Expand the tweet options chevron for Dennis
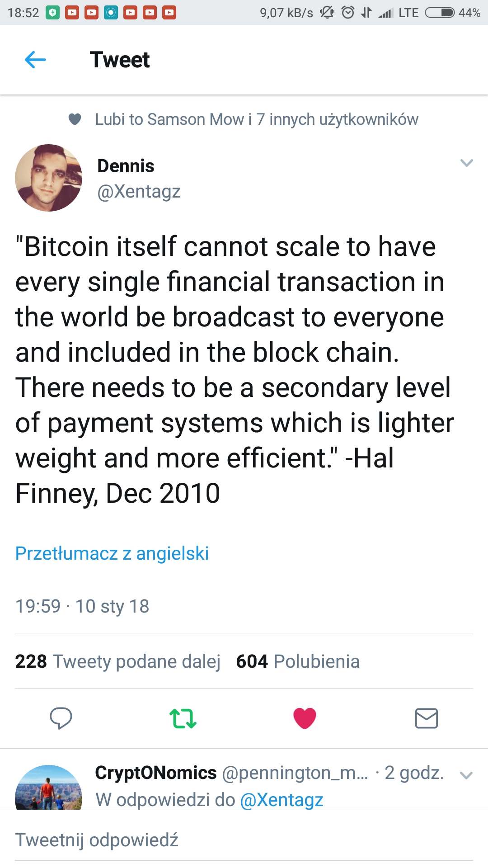This screenshot has height=868, width=488. click(466, 163)
